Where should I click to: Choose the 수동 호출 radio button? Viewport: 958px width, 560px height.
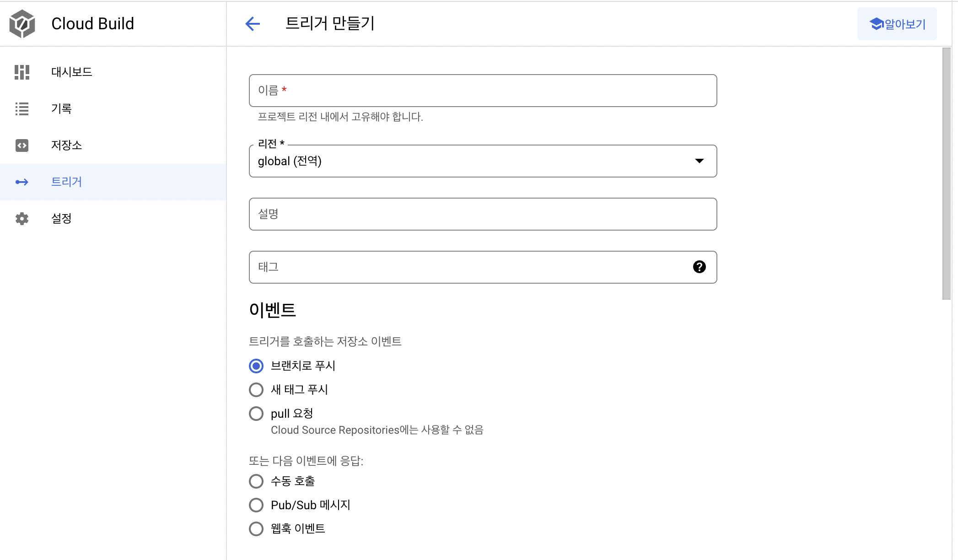[256, 481]
